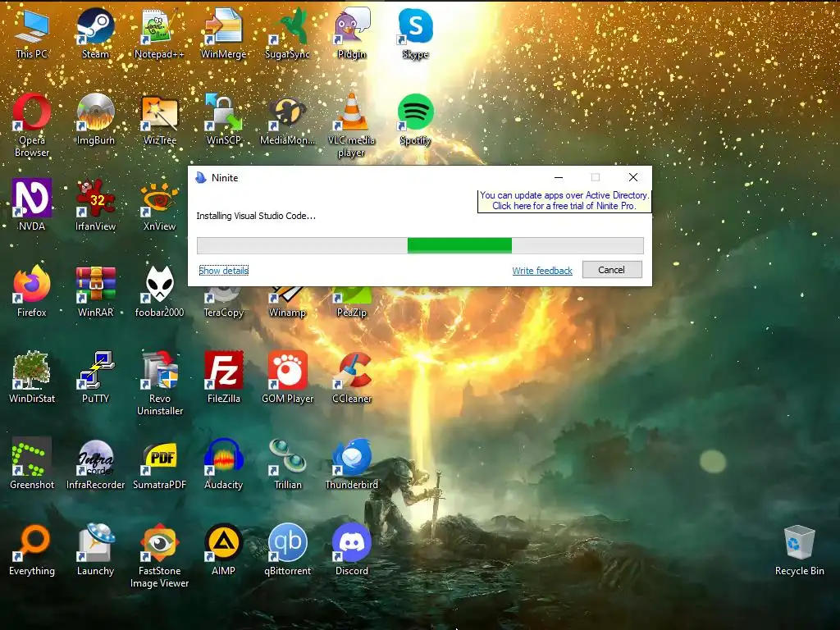The height and width of the screenshot is (630, 840).
Task: Click the Discord desktop icon
Action: 351,550
